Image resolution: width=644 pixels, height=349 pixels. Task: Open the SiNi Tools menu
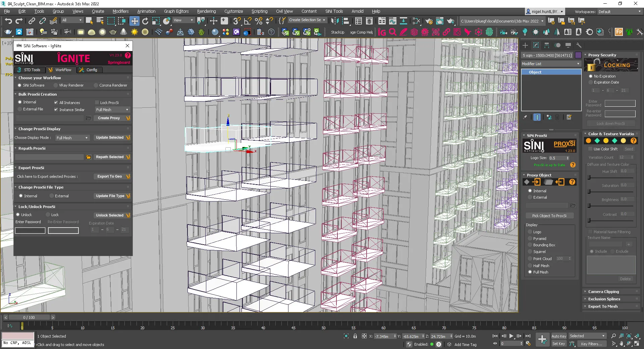pyautogui.click(x=334, y=11)
